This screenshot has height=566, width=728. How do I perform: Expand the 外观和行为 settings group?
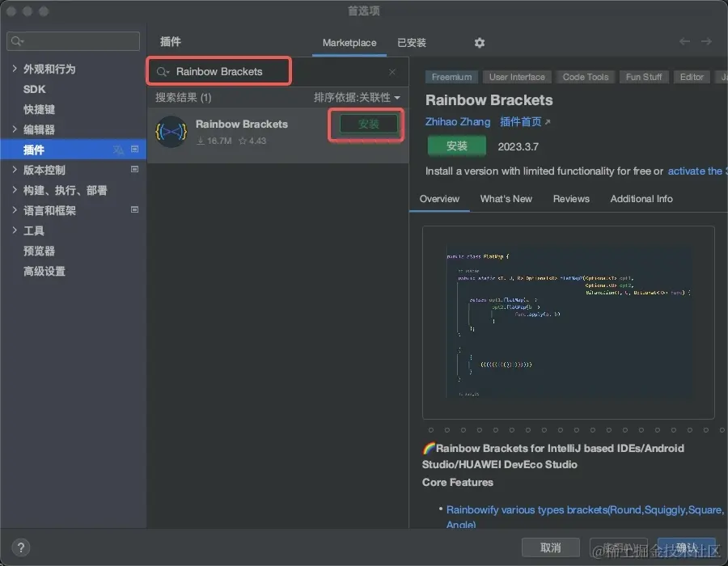(15, 69)
